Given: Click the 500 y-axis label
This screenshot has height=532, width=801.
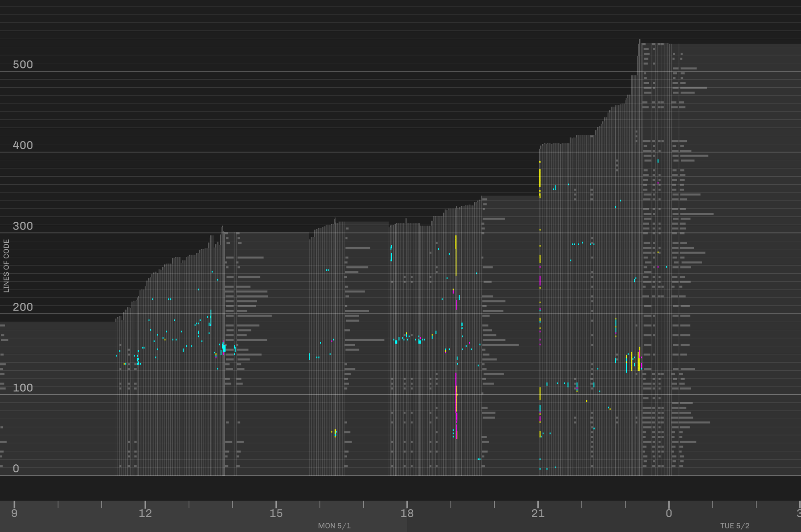Looking at the screenshot, I should pos(23,64).
